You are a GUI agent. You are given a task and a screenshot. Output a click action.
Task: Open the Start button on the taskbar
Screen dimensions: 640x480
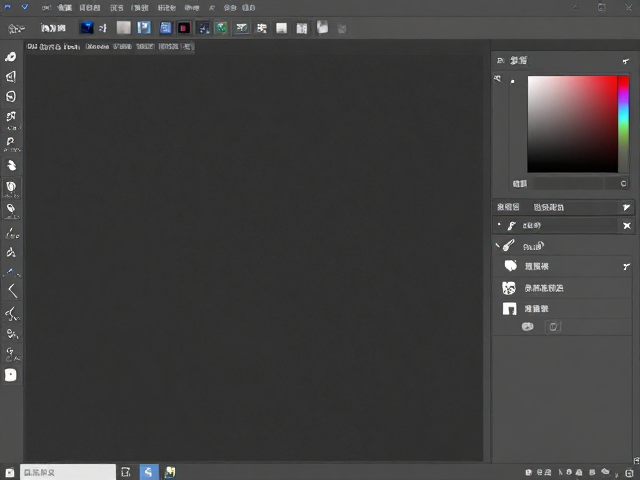pos(9,472)
